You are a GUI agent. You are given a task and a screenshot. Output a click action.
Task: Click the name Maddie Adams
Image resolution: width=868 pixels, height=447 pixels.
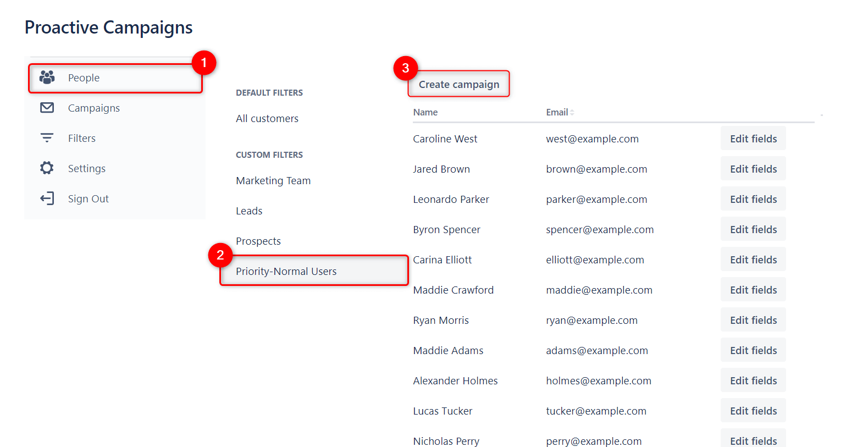pyautogui.click(x=448, y=351)
